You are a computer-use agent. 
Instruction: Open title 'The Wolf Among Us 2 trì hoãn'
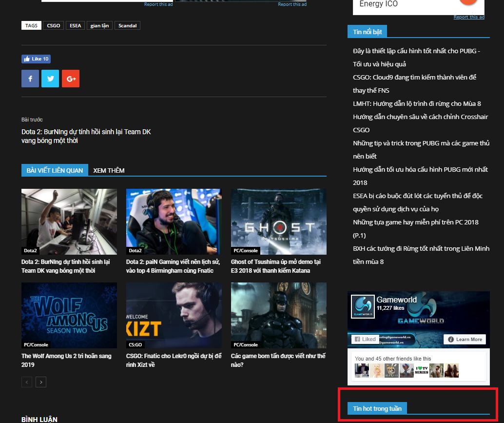67,360
